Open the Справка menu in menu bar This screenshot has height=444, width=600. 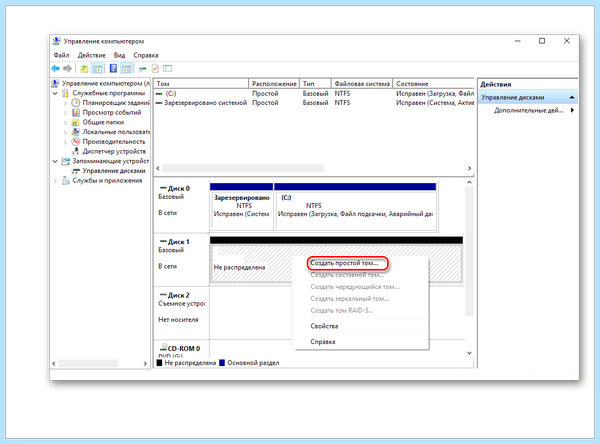tap(146, 55)
